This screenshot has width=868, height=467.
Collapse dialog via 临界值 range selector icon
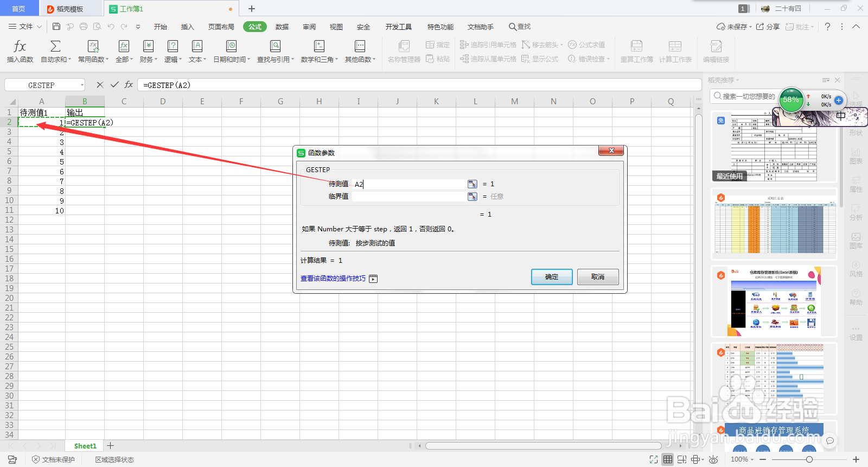click(473, 197)
